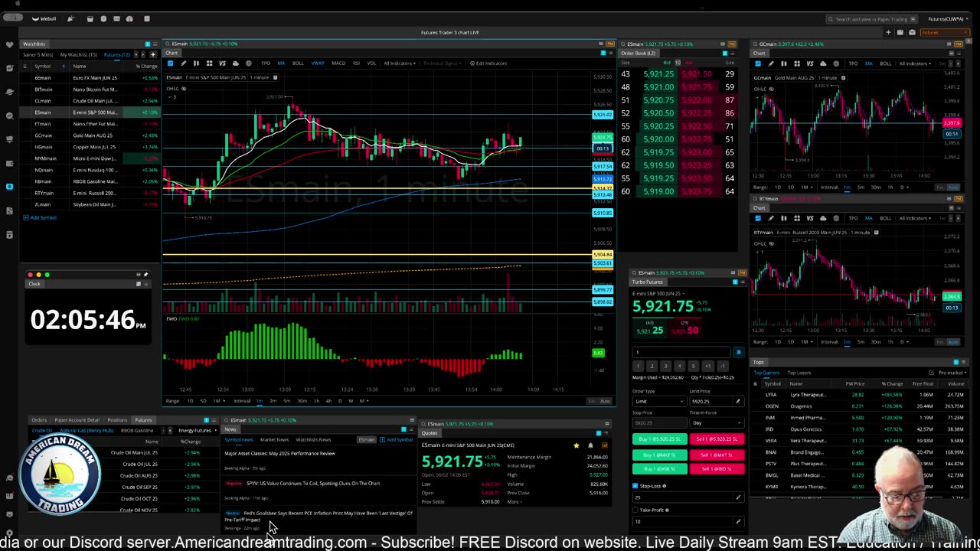Viewport: 980px width, 551px height.
Task: Click the Turbo Futures quantity input field
Action: pos(682,353)
